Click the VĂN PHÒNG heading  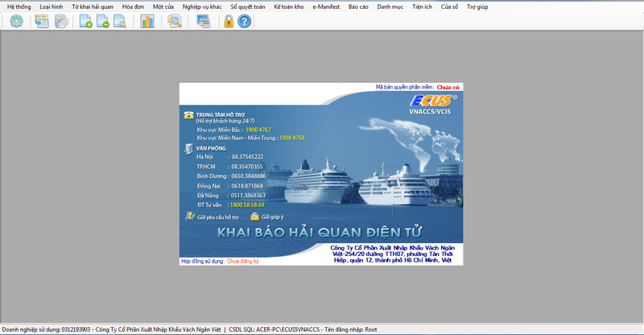pos(211,148)
